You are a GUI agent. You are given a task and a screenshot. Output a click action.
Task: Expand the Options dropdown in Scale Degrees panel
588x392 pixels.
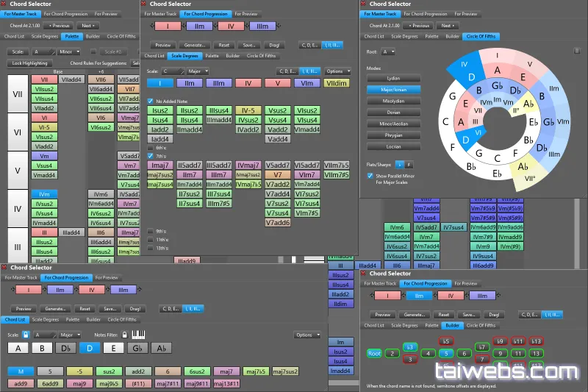[x=337, y=71]
